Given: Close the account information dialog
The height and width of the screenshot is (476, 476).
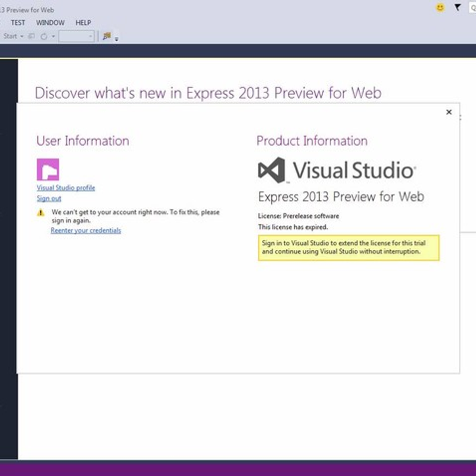Looking at the screenshot, I should pos(449,112).
